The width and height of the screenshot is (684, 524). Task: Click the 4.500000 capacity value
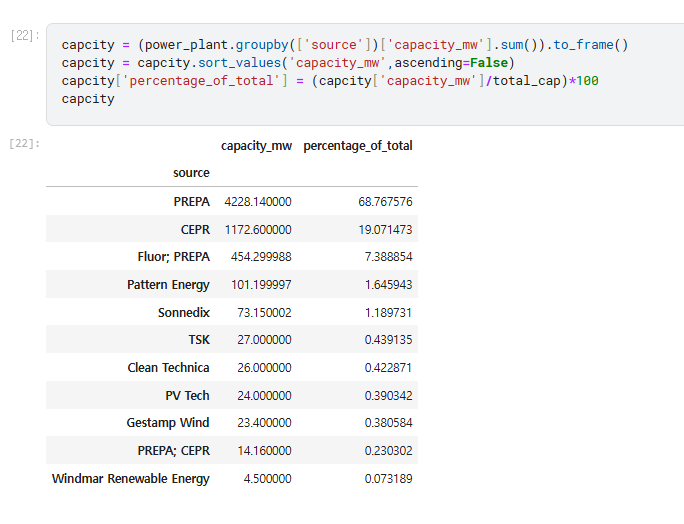coord(267,479)
